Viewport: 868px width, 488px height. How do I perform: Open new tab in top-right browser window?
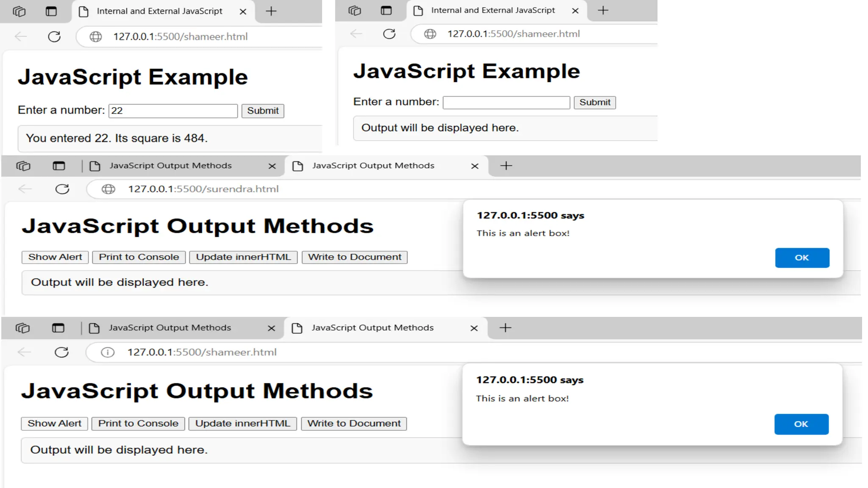click(603, 11)
